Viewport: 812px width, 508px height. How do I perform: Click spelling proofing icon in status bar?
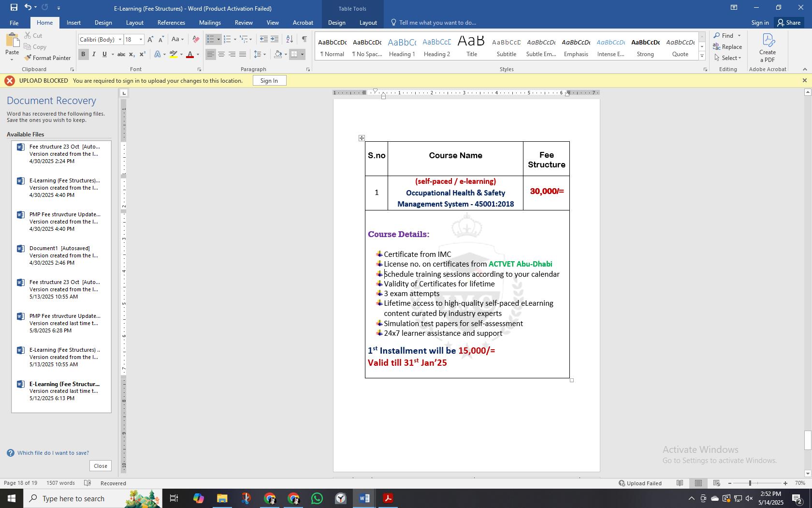click(x=87, y=483)
